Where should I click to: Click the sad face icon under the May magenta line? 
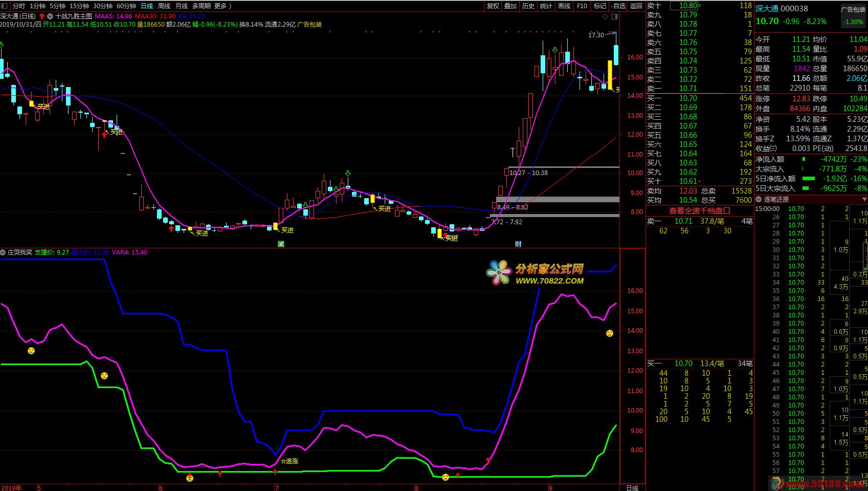click(31, 351)
